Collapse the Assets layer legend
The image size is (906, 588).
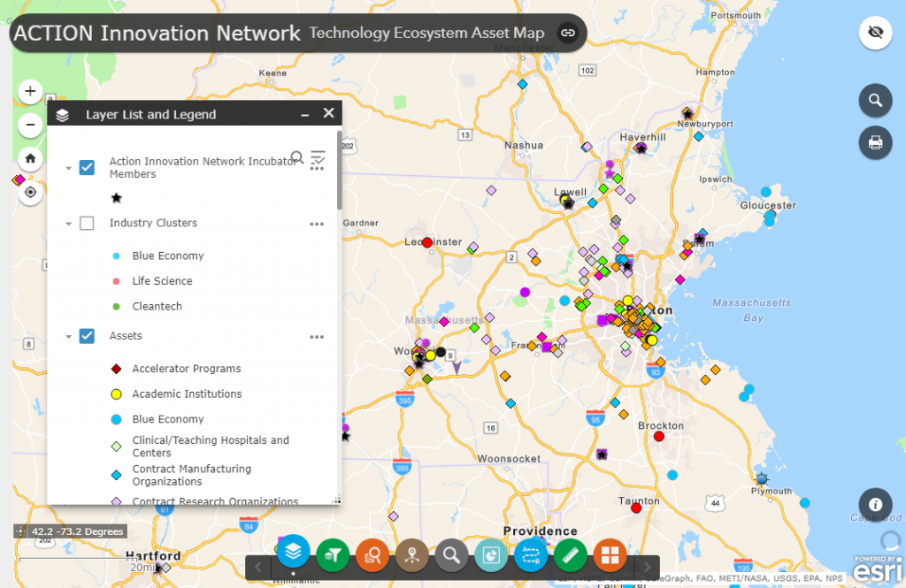pos(69,336)
